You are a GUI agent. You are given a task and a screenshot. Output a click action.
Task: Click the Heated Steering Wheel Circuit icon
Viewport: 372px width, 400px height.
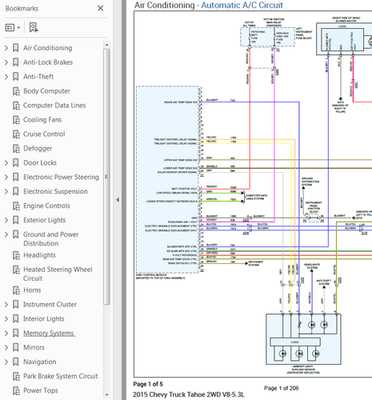coord(16,270)
